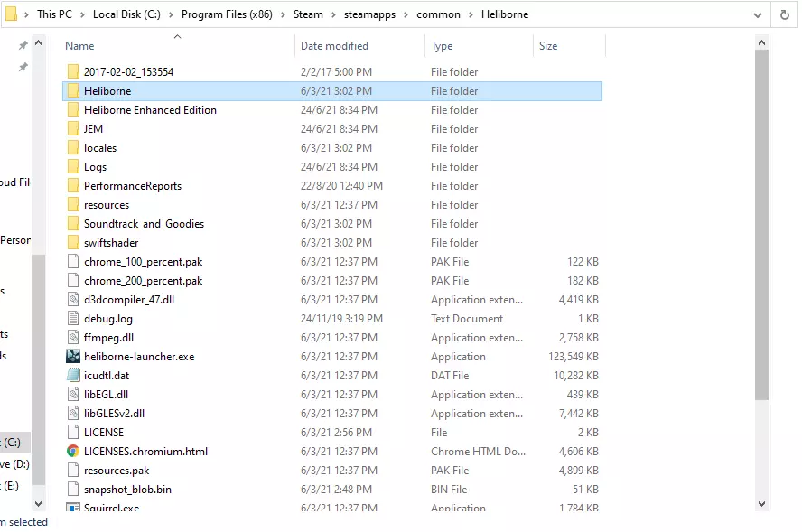Click the PerformanceReports folder icon
This screenshot has width=802, height=532.
[x=73, y=185]
